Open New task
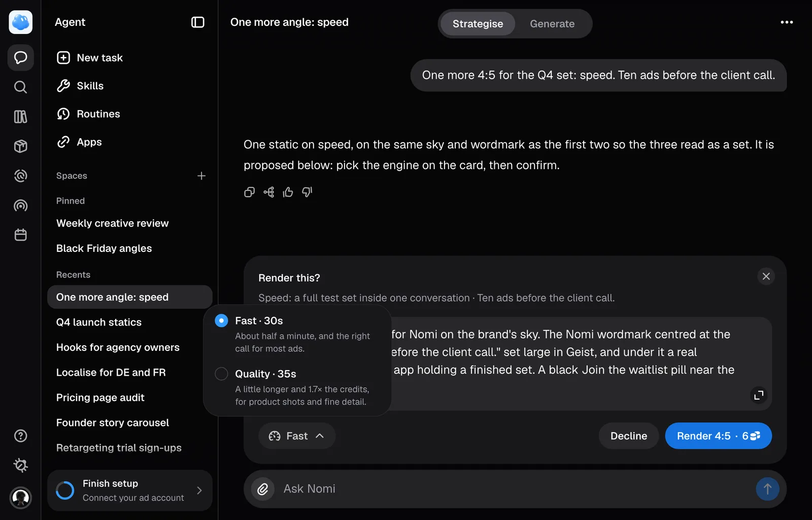 click(89, 58)
